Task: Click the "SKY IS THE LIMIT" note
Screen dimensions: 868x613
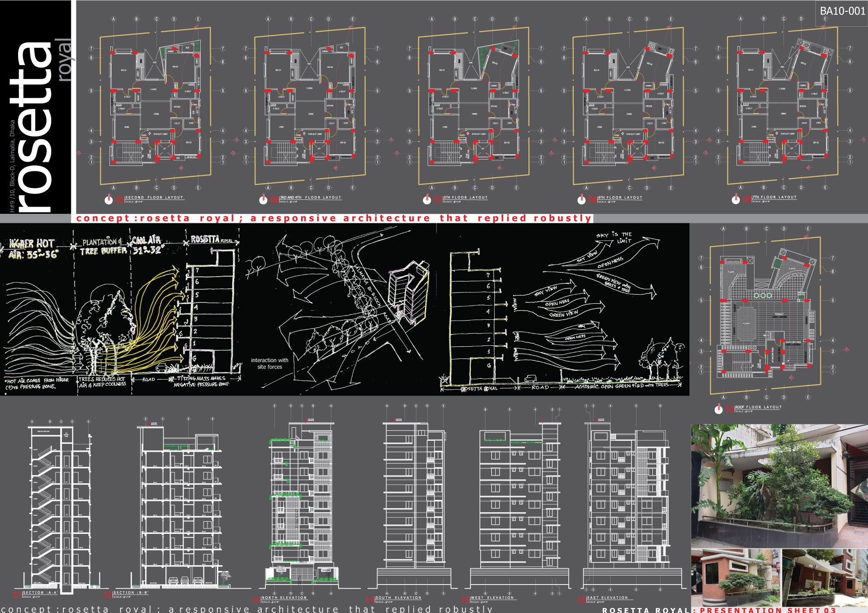Action: point(615,237)
